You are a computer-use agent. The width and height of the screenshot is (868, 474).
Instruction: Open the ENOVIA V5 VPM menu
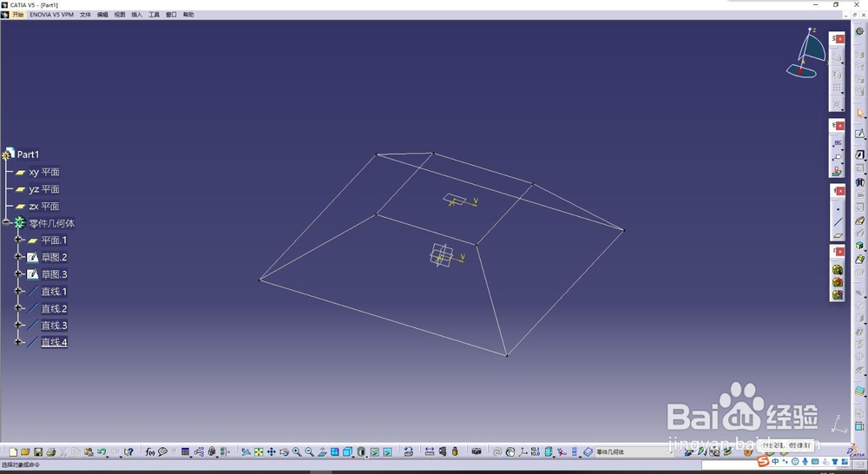tap(51, 15)
